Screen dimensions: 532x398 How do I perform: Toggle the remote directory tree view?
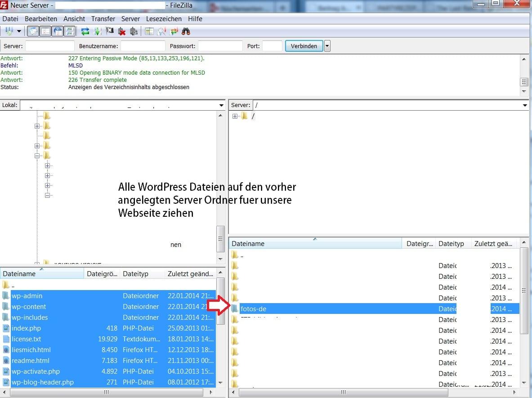pyautogui.click(x=58, y=31)
